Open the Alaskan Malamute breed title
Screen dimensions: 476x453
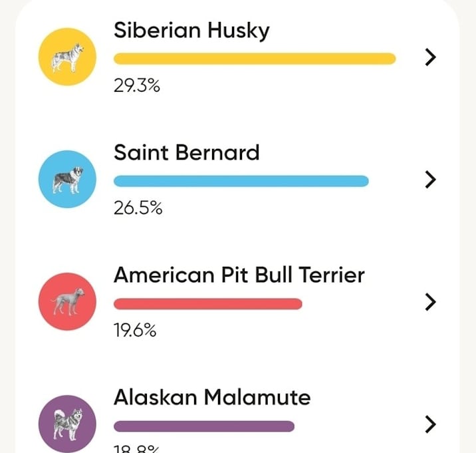click(212, 397)
